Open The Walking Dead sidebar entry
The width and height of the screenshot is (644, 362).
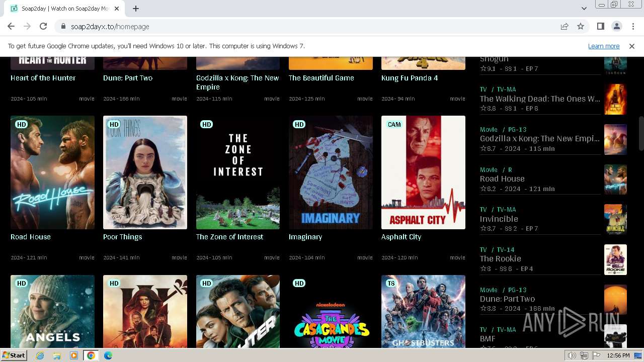coord(540,99)
